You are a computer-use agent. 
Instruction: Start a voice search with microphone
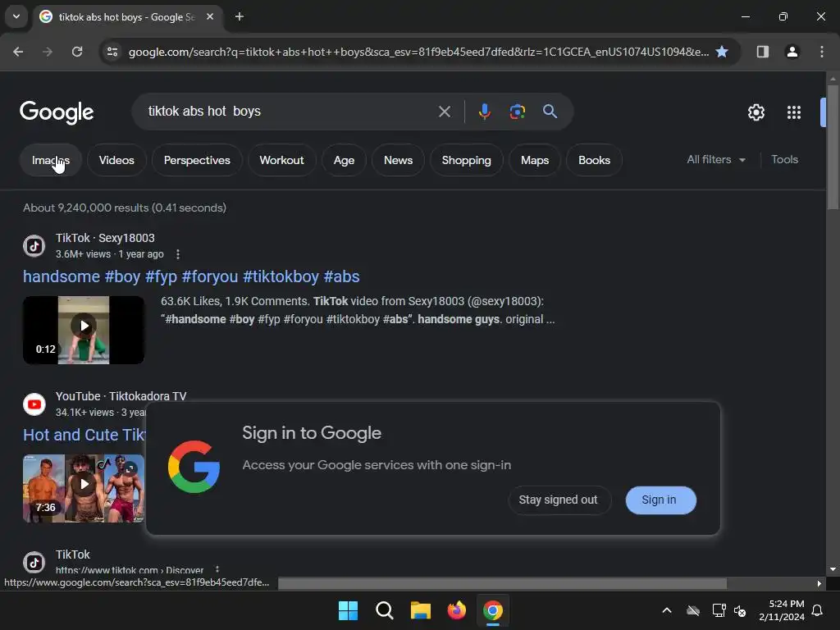pyautogui.click(x=484, y=112)
